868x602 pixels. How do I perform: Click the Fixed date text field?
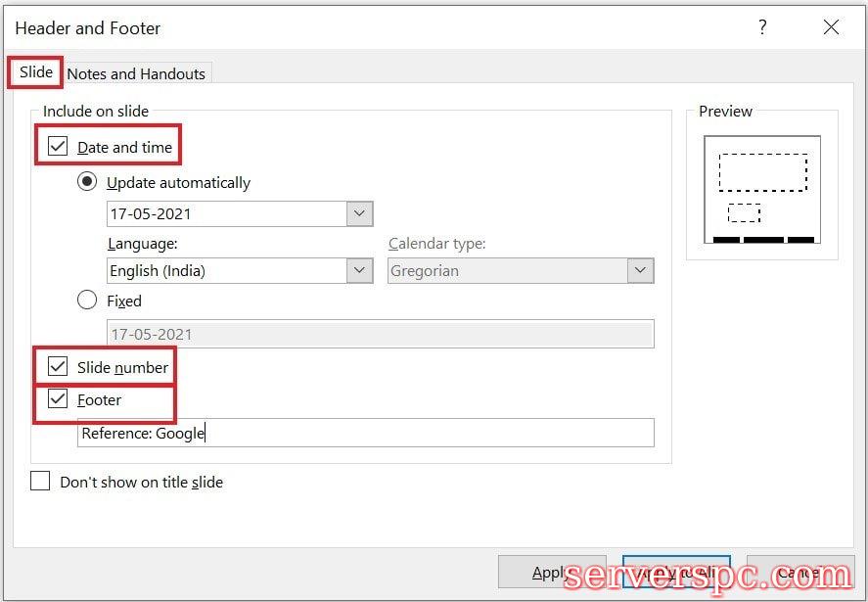pos(380,334)
